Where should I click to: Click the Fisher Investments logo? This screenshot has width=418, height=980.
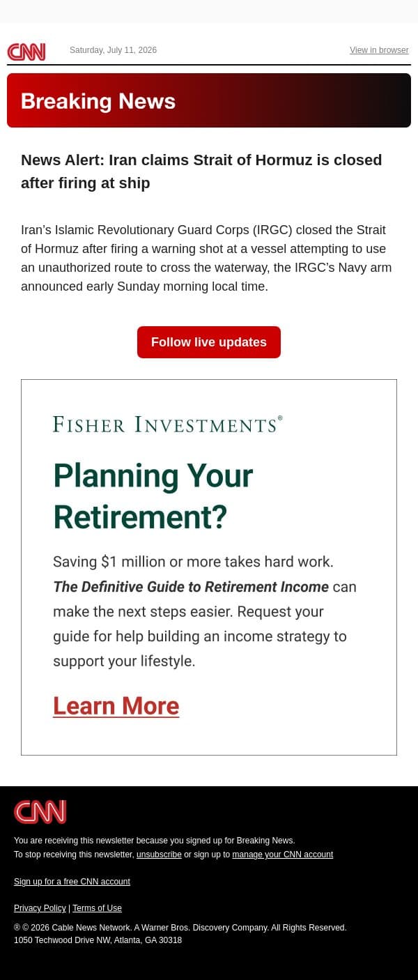pos(168,424)
